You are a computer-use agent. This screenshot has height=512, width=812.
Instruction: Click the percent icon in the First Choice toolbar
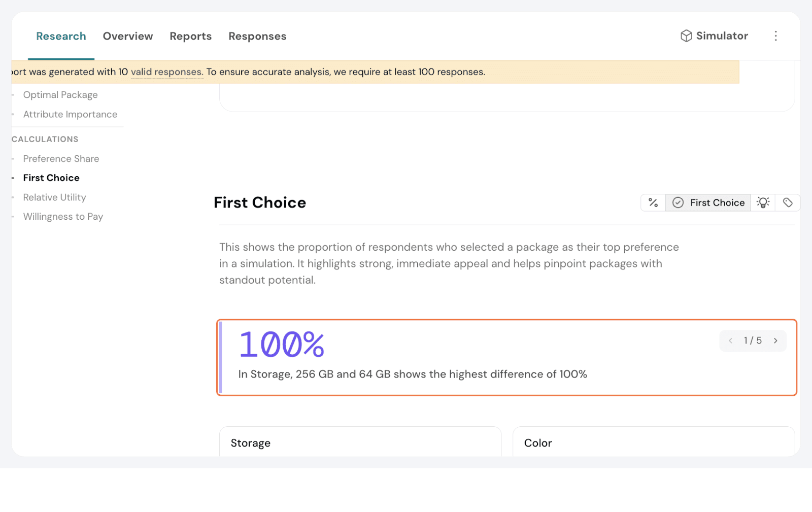(x=653, y=202)
